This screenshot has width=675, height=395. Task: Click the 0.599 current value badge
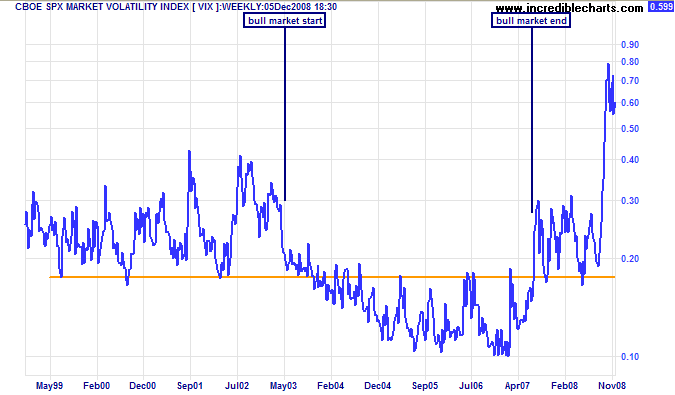660,7
